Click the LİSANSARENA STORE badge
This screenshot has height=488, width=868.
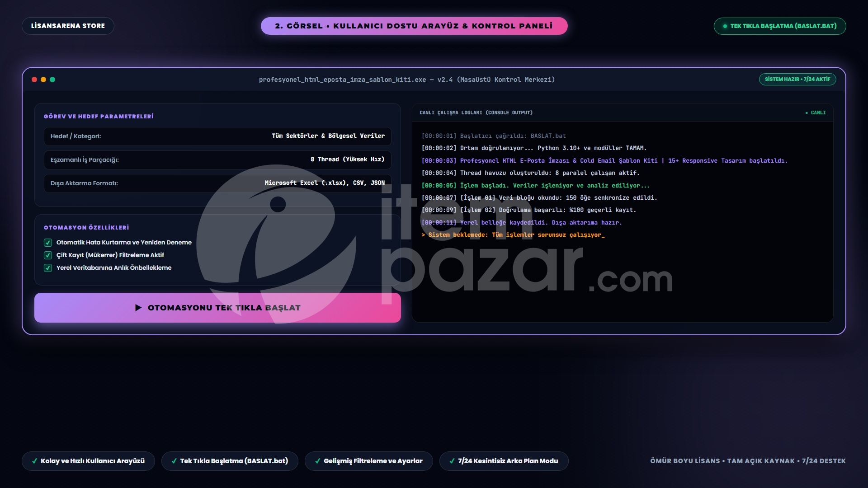point(68,26)
